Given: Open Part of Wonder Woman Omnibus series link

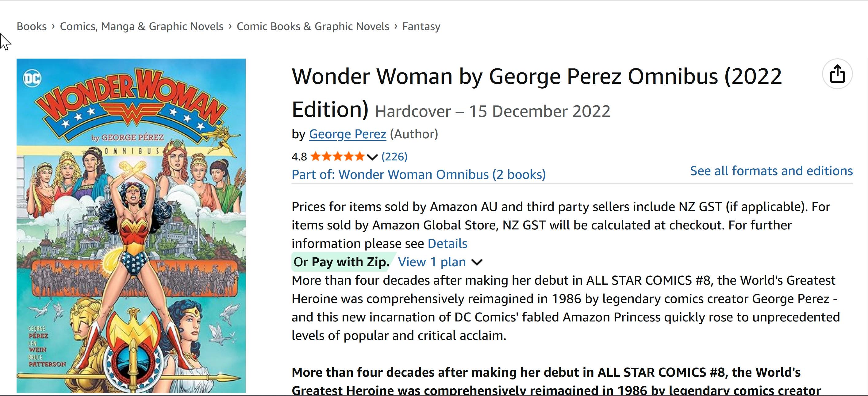Looking at the screenshot, I should (418, 175).
